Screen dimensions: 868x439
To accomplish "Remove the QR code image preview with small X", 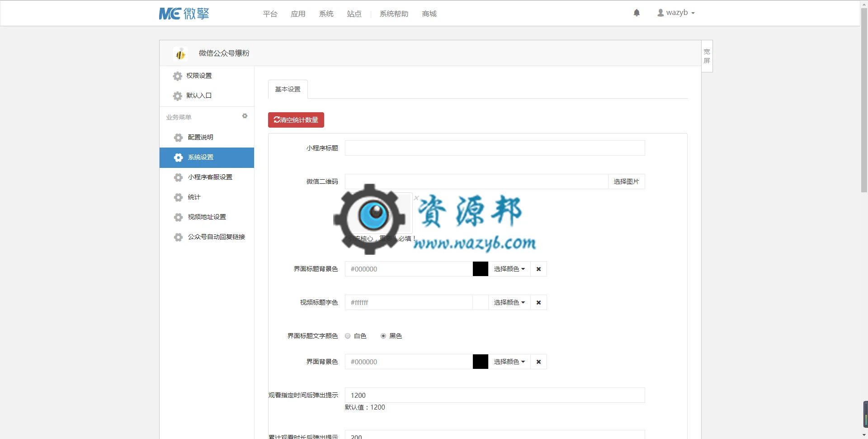I will pyautogui.click(x=416, y=198).
